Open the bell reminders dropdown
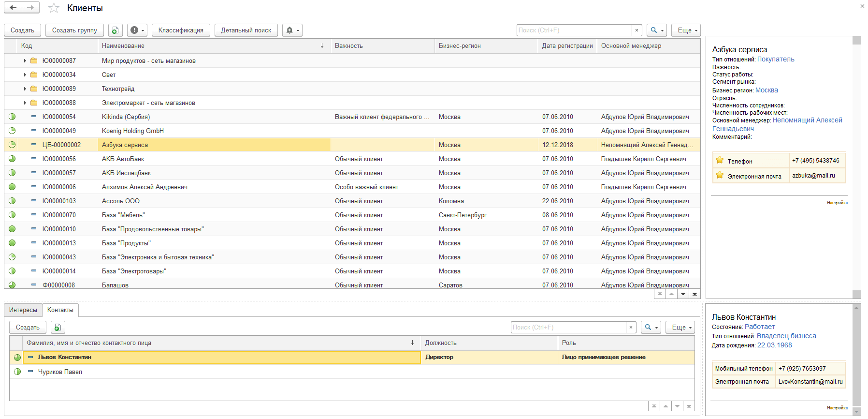This screenshot has width=868, height=419. pyautogui.click(x=292, y=30)
